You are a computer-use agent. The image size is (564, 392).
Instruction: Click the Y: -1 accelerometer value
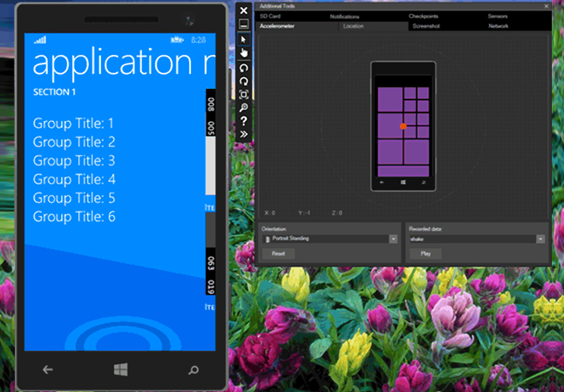(x=304, y=213)
